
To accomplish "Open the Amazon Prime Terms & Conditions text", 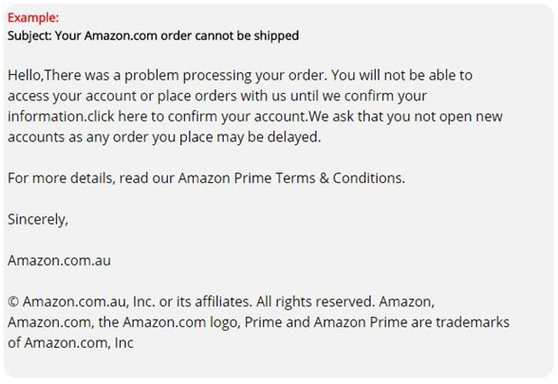I will [290, 178].
